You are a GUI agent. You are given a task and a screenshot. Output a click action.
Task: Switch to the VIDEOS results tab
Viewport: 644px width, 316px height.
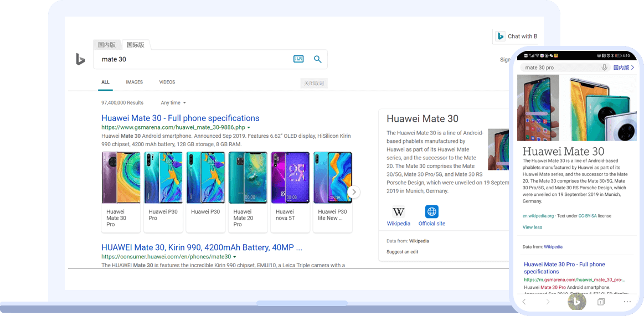coord(167,82)
